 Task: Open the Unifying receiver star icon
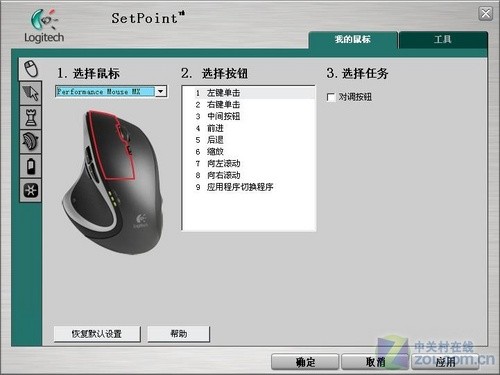click(31, 190)
